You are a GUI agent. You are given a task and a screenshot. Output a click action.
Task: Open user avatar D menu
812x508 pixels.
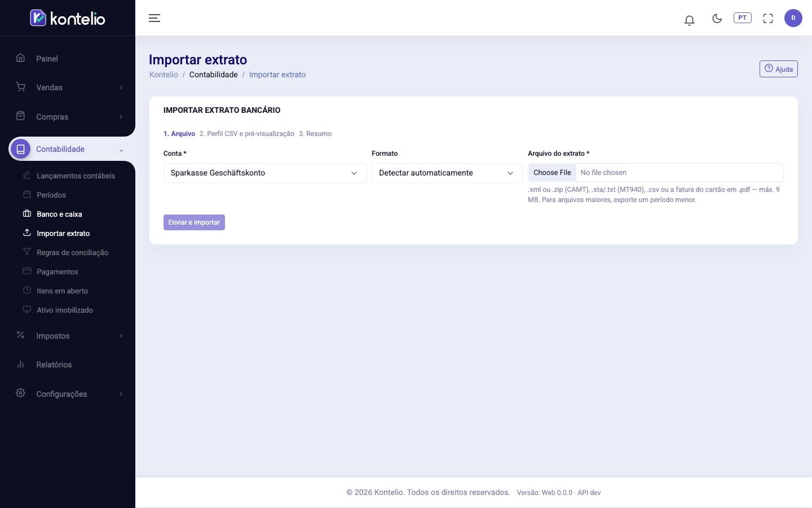(x=793, y=18)
